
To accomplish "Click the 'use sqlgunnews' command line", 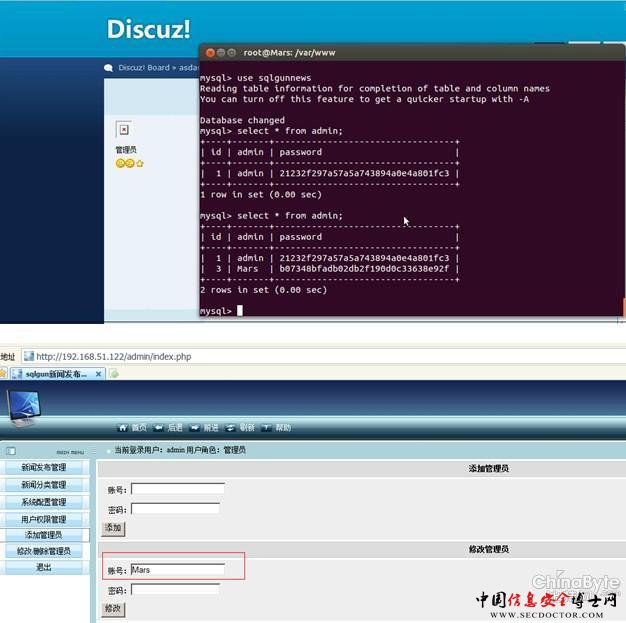I will [x=256, y=78].
